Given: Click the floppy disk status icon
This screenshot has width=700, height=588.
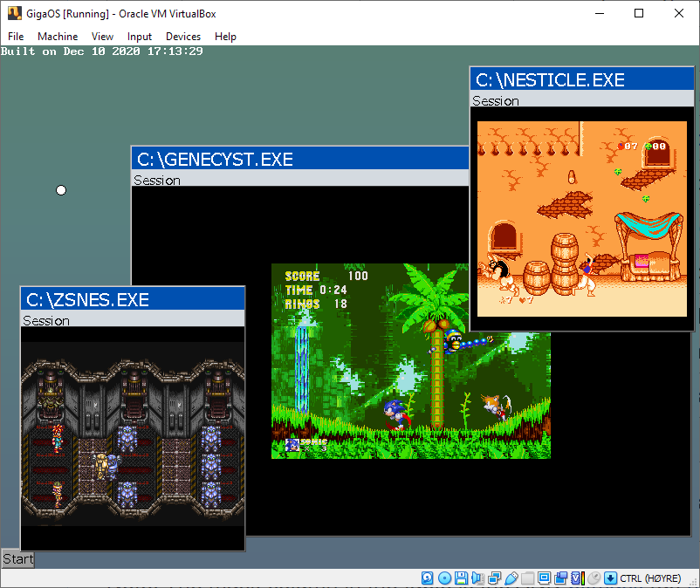Looking at the screenshot, I should coord(461,578).
